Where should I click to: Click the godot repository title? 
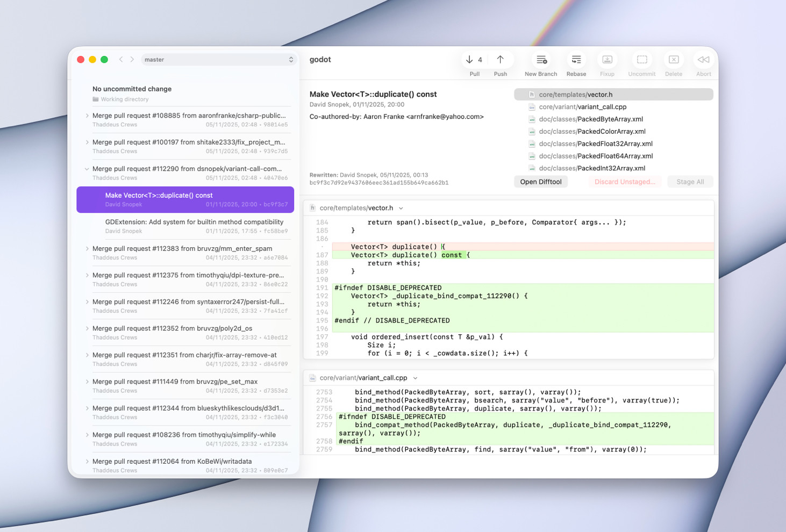(320, 60)
